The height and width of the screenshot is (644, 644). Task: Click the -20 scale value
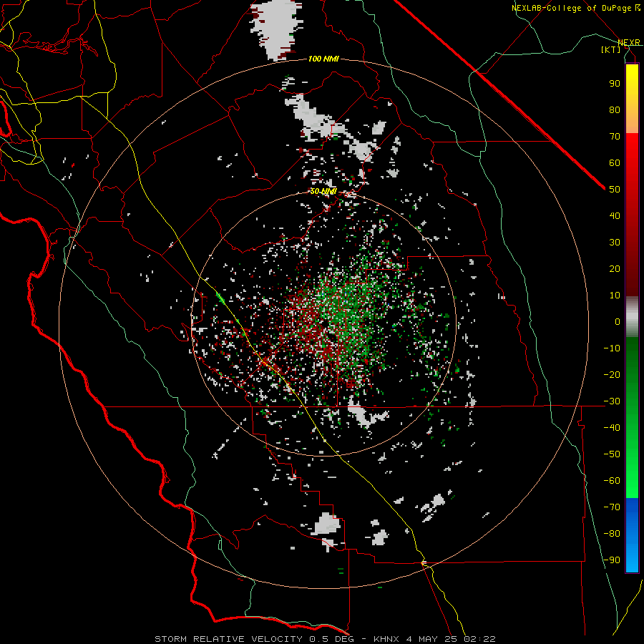tap(612, 374)
